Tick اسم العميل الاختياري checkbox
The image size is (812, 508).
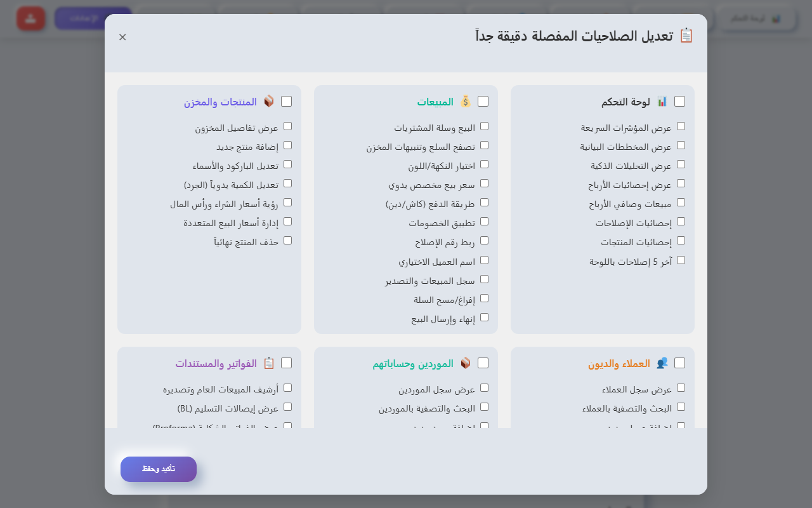[484, 260]
